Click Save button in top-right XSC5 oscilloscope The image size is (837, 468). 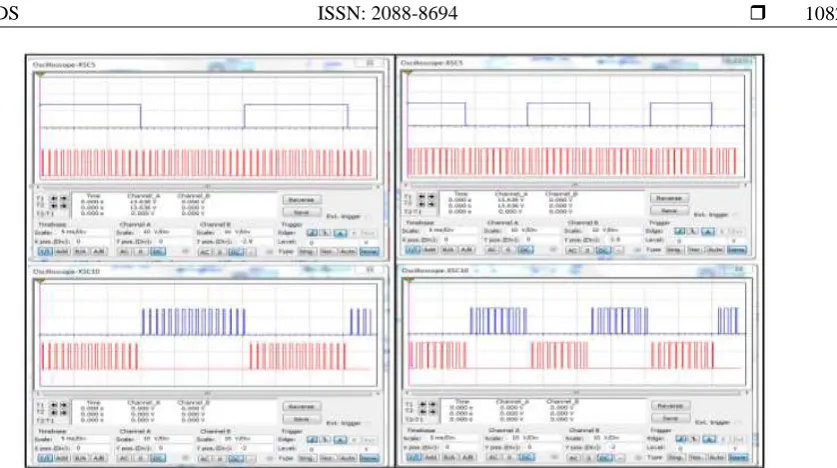pyautogui.click(x=669, y=210)
